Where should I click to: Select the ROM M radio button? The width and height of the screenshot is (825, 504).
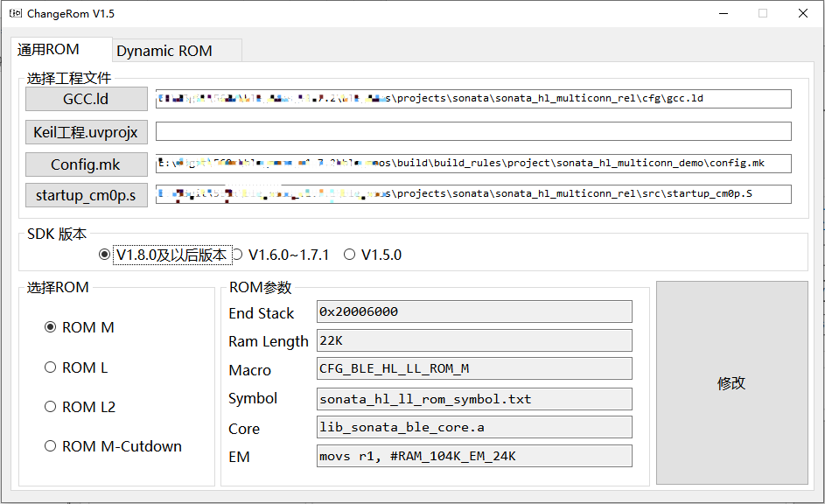click(x=50, y=327)
